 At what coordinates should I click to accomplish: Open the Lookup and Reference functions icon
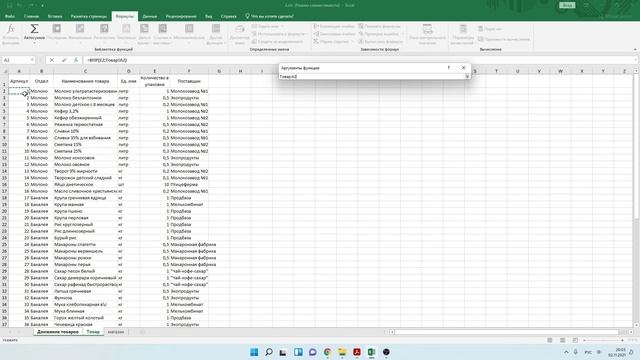tap(162, 29)
